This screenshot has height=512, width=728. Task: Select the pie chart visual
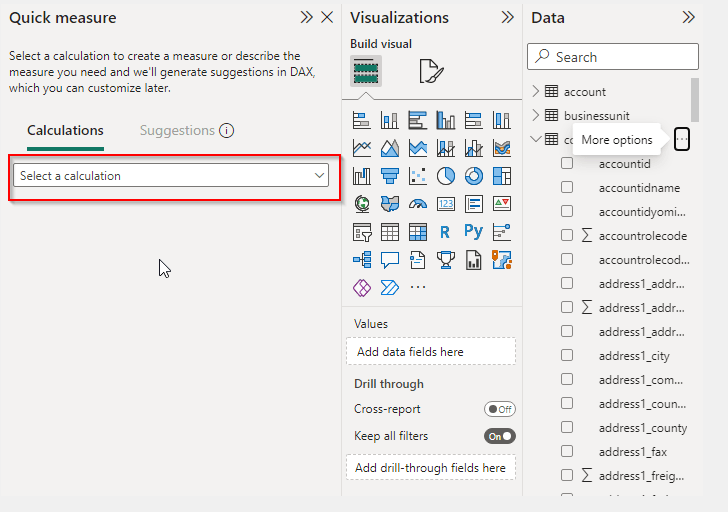click(446, 176)
